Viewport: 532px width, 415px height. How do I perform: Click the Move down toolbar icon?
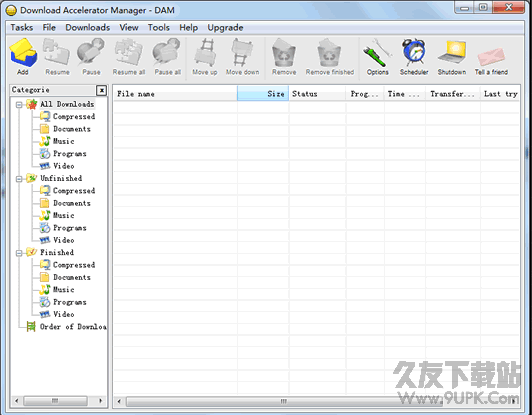pos(242,56)
